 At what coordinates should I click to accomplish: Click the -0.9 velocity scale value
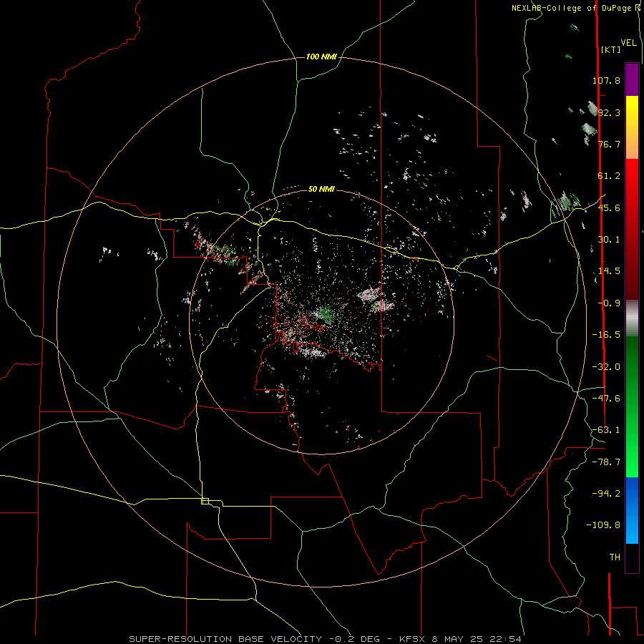[x=609, y=303]
